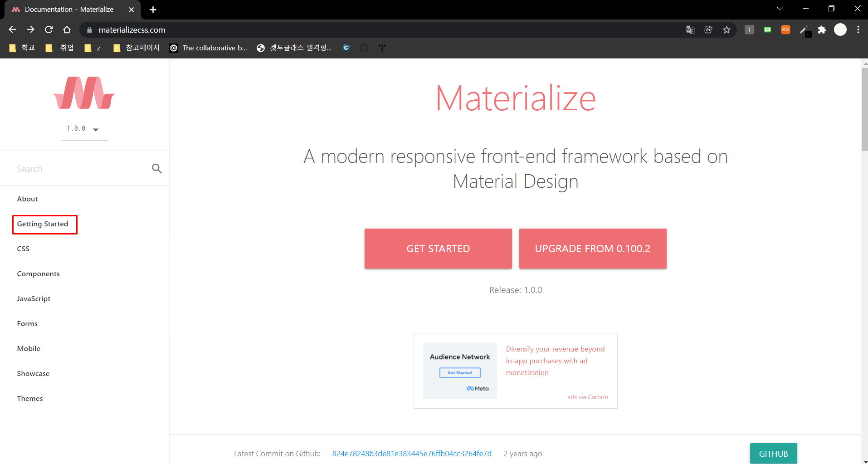Viewport: 868px width, 464px height.
Task: Open a new browser tab
Action: (x=153, y=10)
